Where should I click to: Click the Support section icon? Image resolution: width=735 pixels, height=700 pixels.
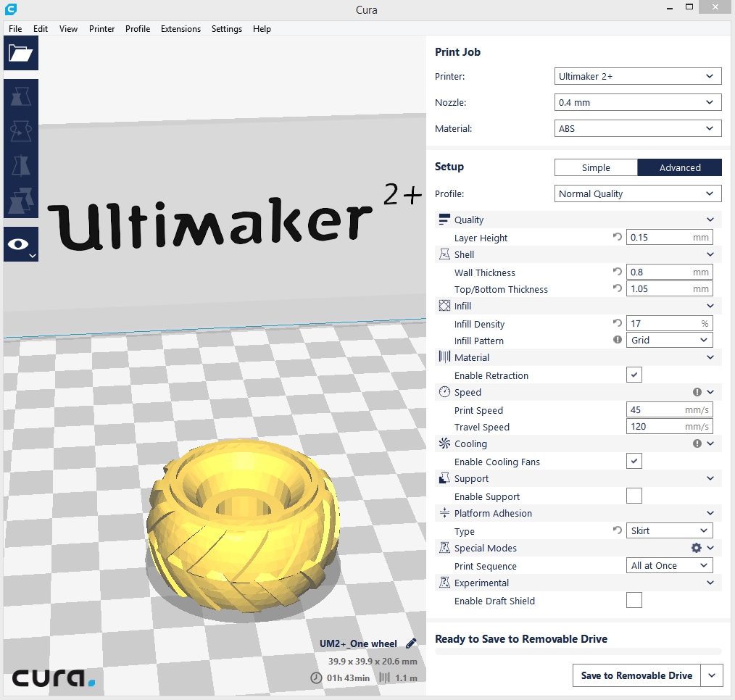point(444,478)
